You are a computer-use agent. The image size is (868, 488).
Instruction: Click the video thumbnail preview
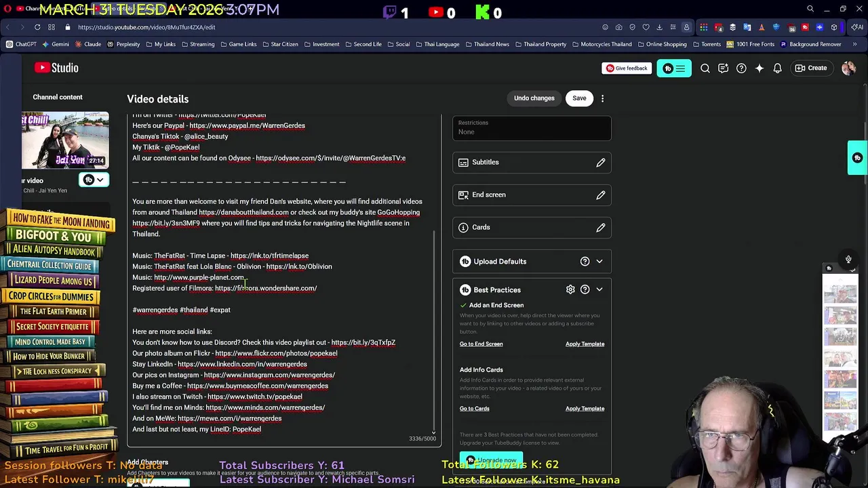(x=64, y=140)
